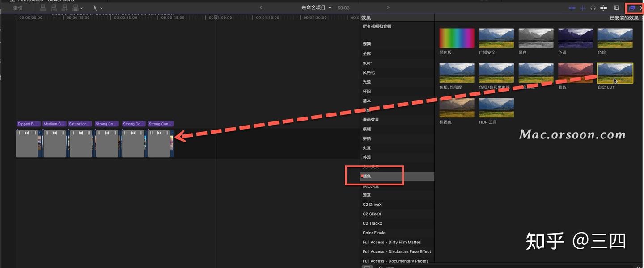Click the magnifying glass search icon at bottom
Screen dimensions: 644x268
[380, 267]
